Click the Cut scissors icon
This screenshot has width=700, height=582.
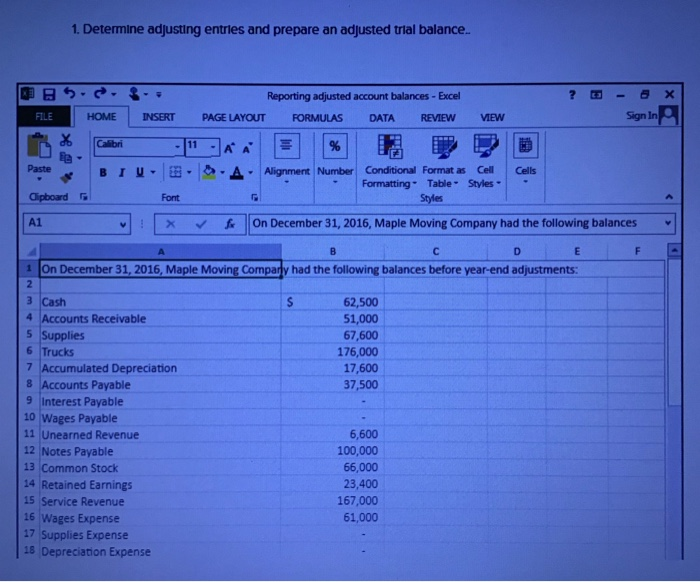(66, 140)
